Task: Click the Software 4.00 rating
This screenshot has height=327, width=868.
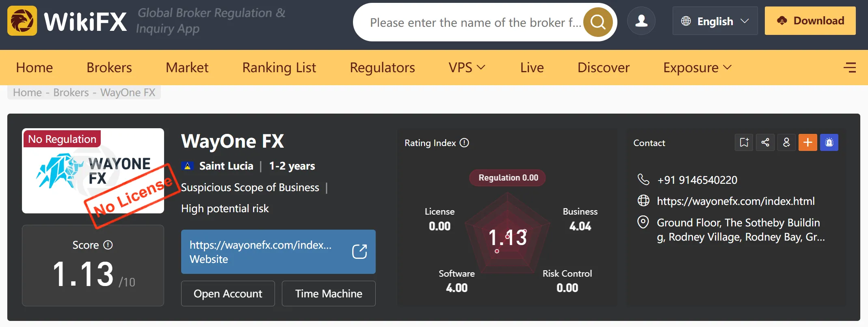Action: coord(457,281)
